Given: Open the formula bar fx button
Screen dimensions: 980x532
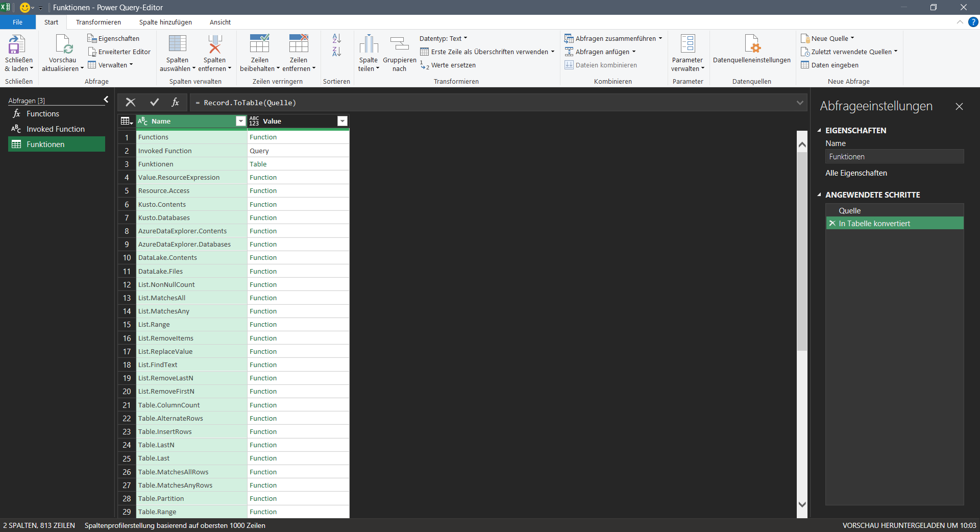Looking at the screenshot, I should 176,103.
